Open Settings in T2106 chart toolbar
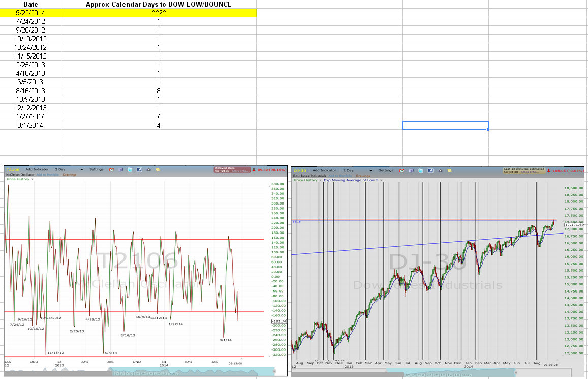The width and height of the screenshot is (588, 379). tap(97, 169)
